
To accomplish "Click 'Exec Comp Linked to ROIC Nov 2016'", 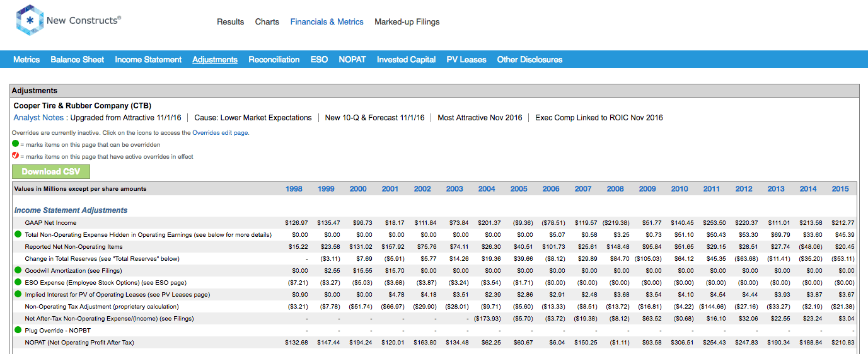I will tap(599, 118).
